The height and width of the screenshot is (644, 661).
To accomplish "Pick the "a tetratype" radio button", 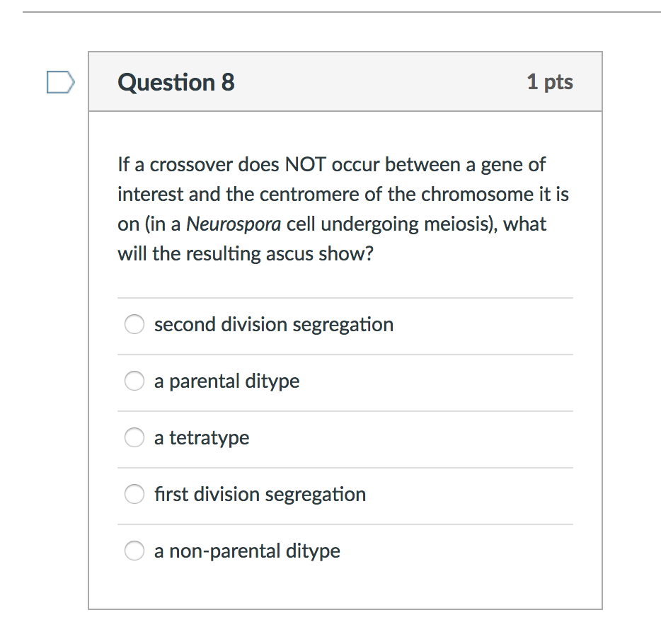I will pos(134,438).
